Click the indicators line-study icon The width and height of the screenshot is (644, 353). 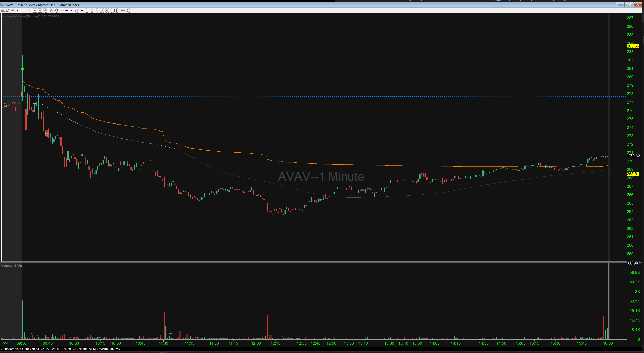point(8,11)
